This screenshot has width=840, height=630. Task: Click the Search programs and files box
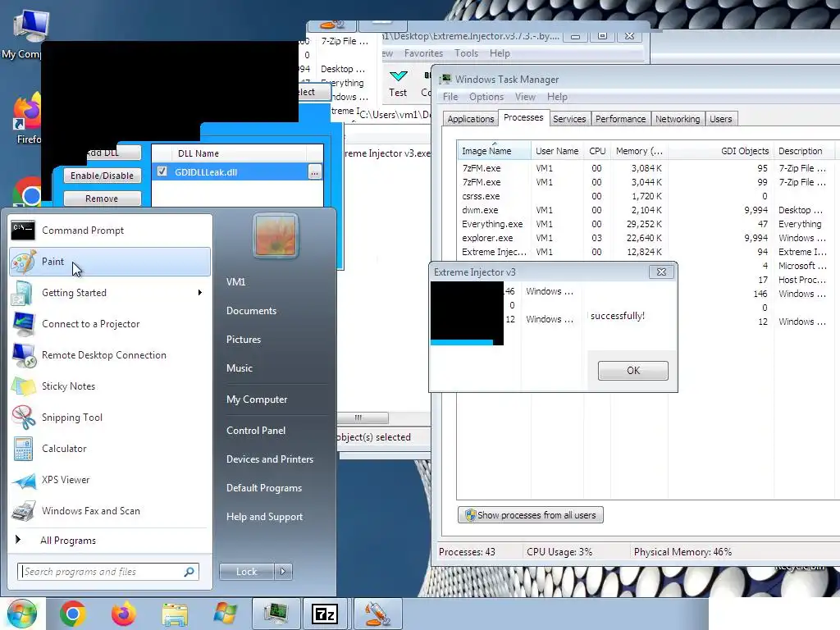(108, 572)
